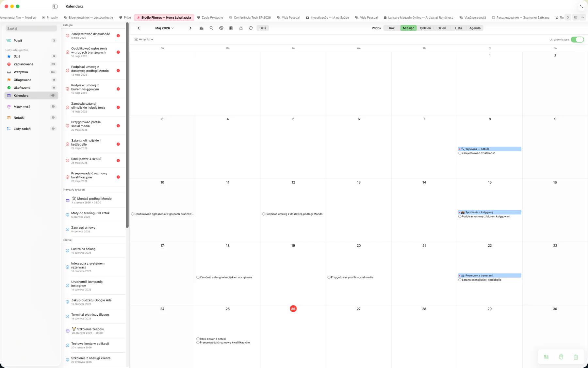Open Terminal płatniczy Elavon task
588x368 pixels.
[x=93, y=316]
